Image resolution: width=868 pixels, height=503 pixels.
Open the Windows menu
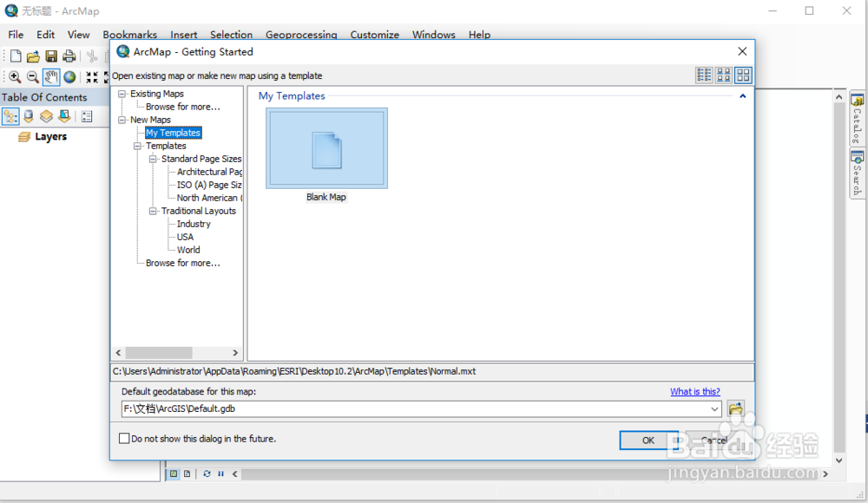[x=433, y=35]
